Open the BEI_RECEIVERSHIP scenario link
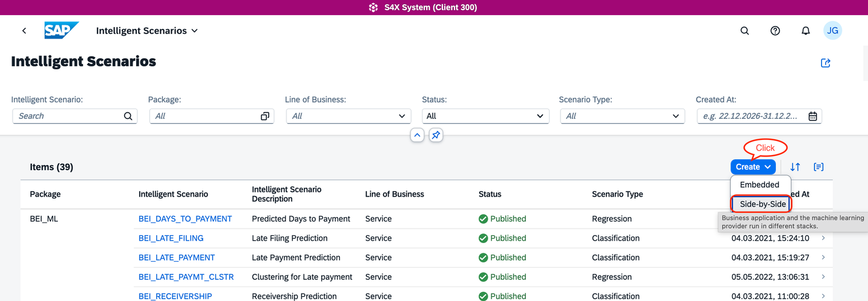Image resolution: width=868 pixels, height=301 pixels. [175, 296]
